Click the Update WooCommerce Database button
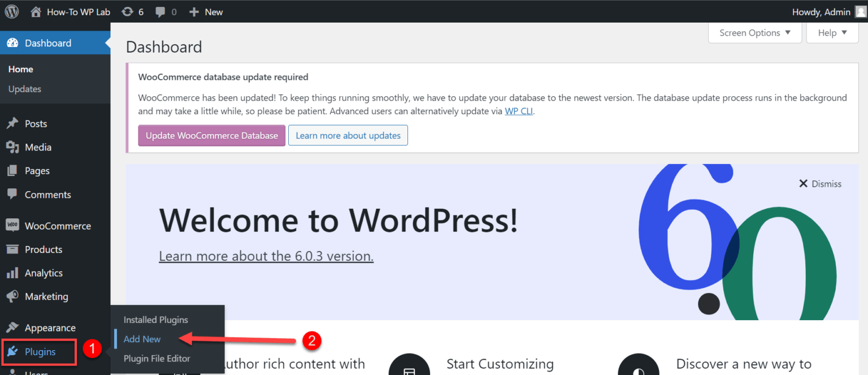This screenshot has width=868, height=375. pyautogui.click(x=211, y=135)
